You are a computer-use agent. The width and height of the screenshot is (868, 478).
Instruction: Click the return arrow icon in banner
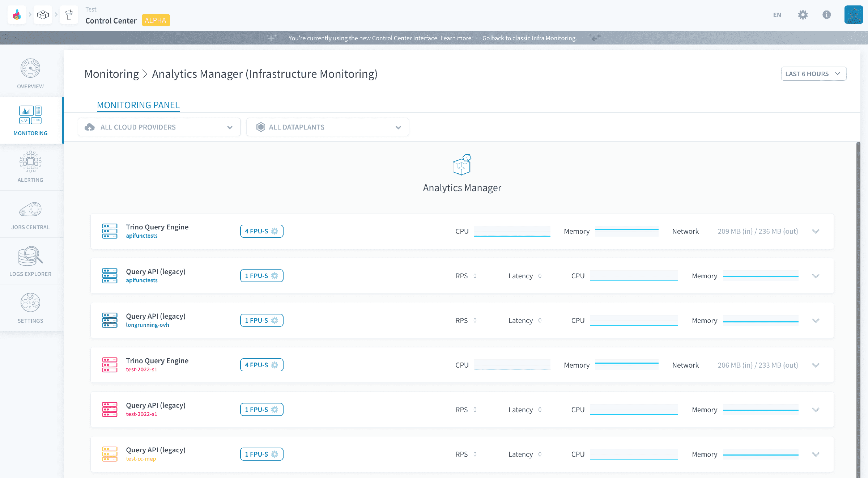(595, 38)
